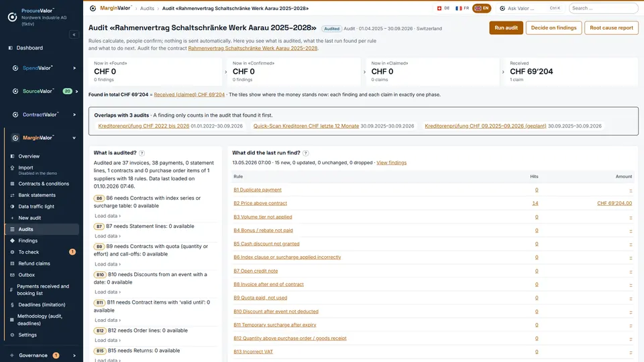The height and width of the screenshot is (362, 644).
Task: Click the Run audit button
Action: tap(506, 28)
